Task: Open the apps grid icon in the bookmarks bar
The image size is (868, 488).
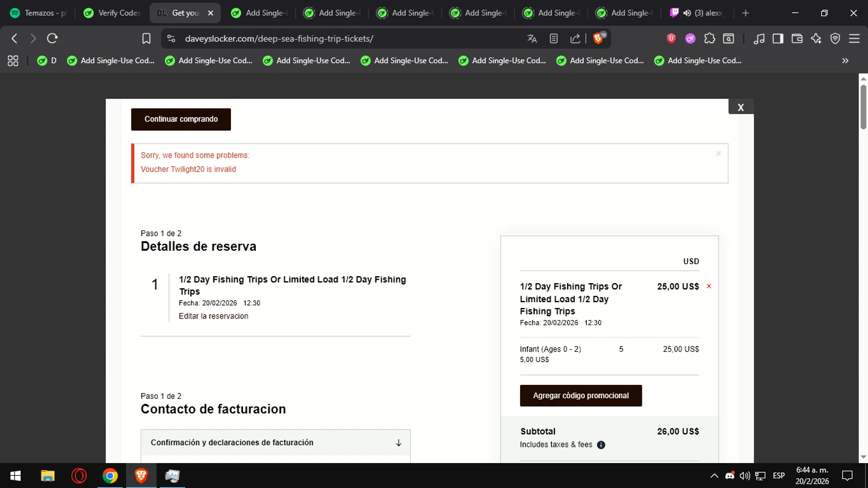Action: point(13,61)
